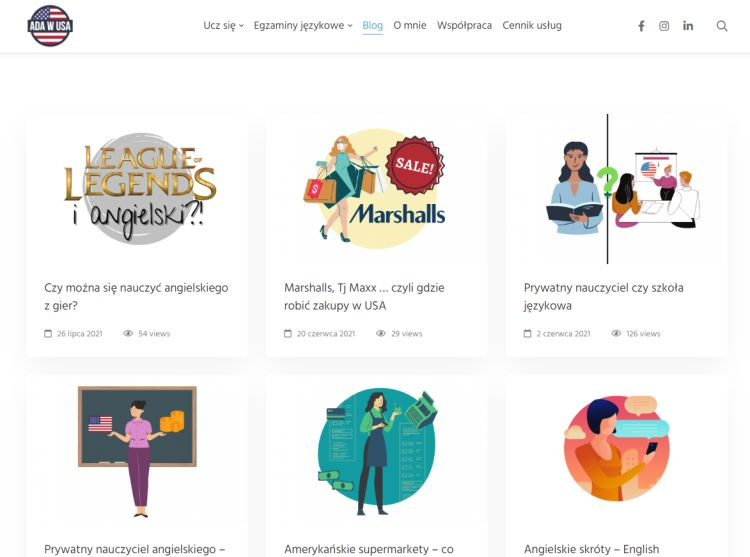Click calendar icon beside 2 czerwca 2021
Image resolution: width=750 pixels, height=557 pixels.
tap(527, 333)
